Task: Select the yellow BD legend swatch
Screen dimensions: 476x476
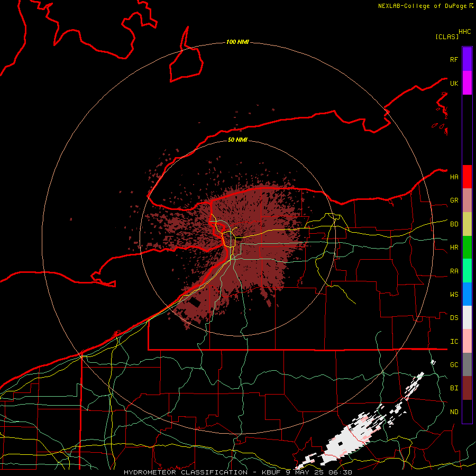Action: [467, 224]
